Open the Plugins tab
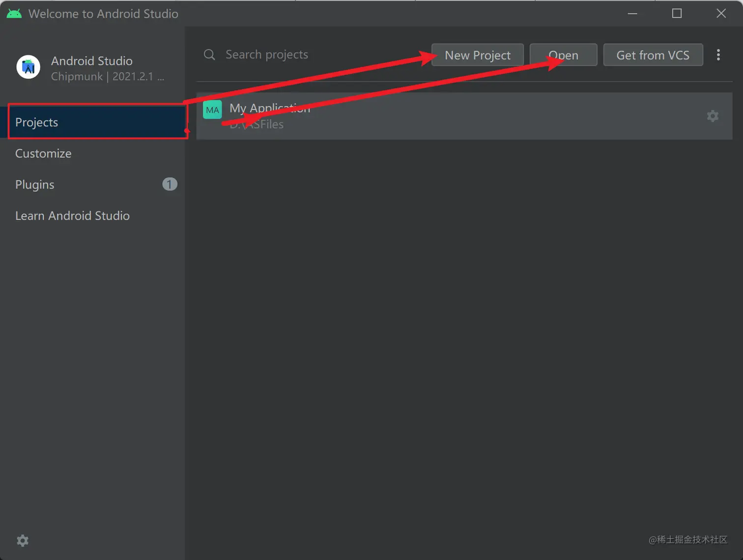743x560 pixels. (x=92, y=184)
